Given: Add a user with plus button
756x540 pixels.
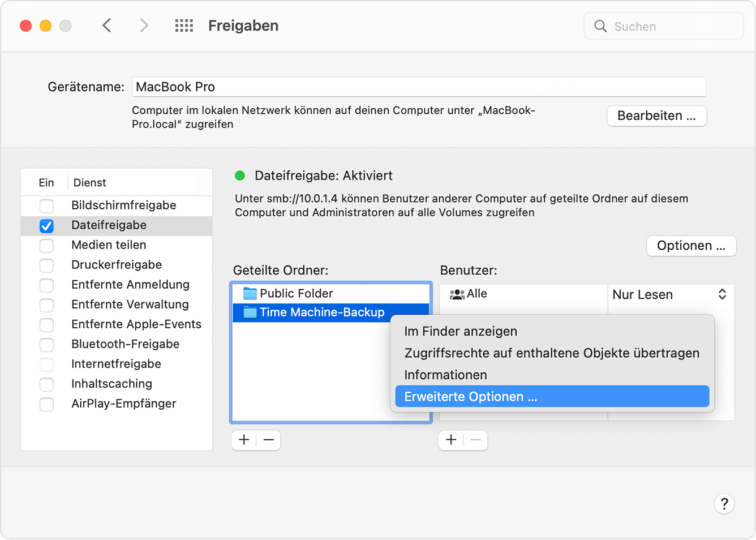Looking at the screenshot, I should [451, 440].
